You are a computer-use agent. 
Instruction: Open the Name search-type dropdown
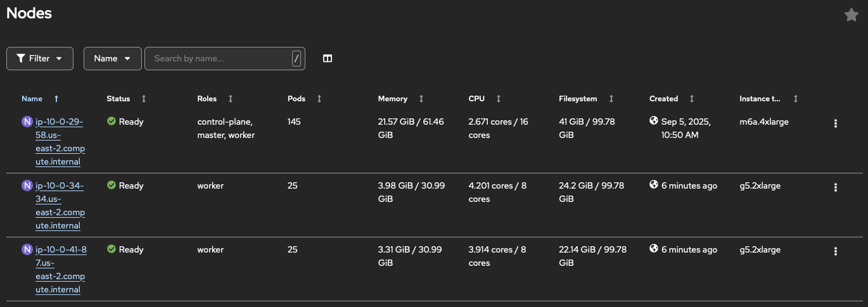click(x=112, y=58)
